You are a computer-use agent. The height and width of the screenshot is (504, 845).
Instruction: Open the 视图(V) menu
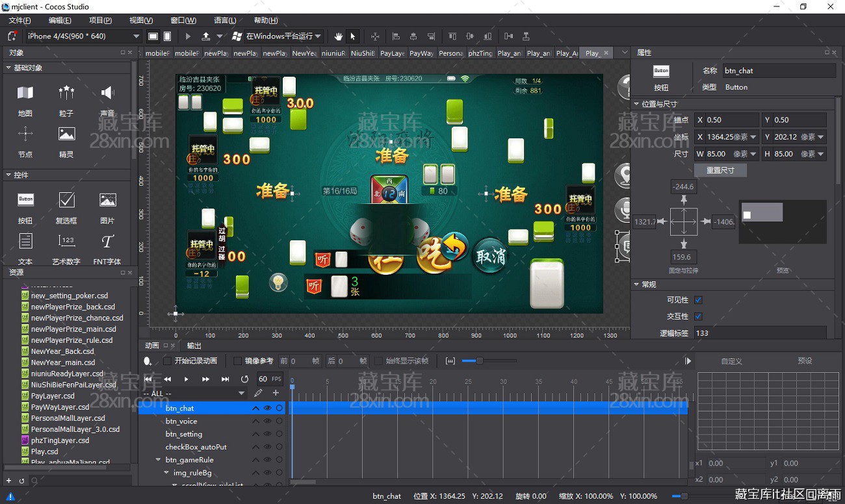(141, 20)
